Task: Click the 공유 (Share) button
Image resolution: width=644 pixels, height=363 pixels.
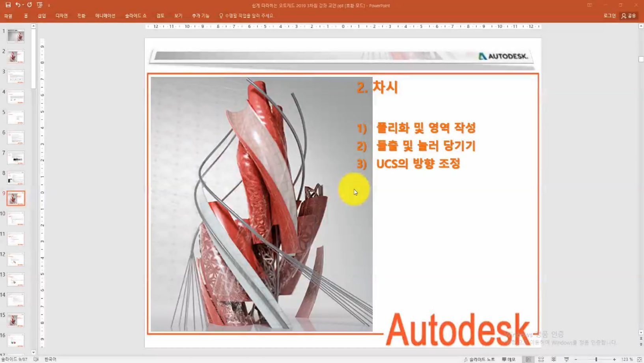Action: [630, 16]
